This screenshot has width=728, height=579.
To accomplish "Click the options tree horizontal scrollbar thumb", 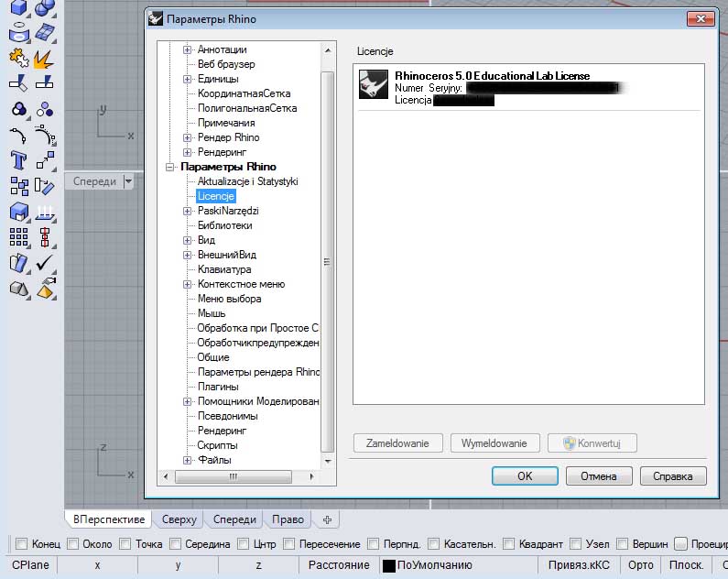I will point(234,476).
